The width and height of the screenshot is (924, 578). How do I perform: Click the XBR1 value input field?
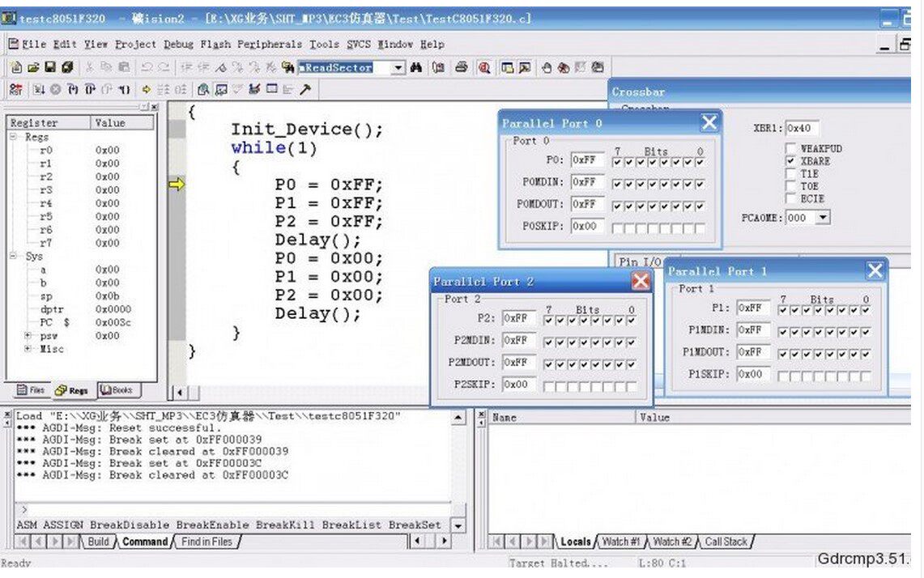click(x=803, y=128)
